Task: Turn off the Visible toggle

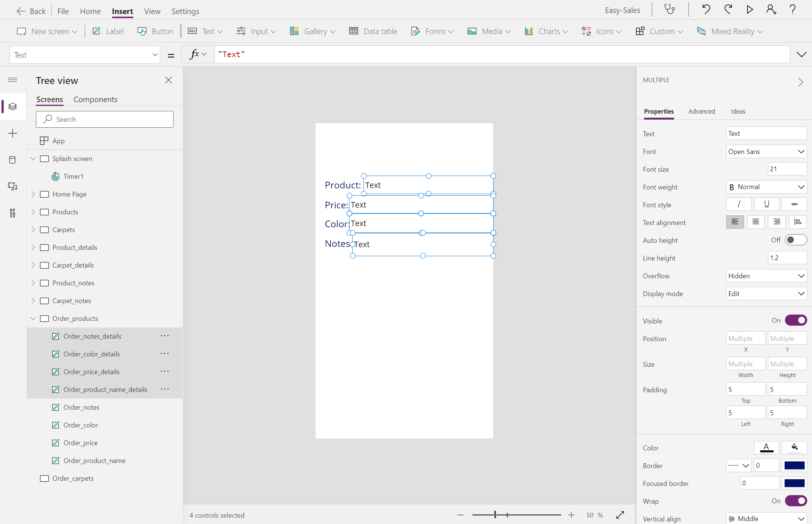Action: point(795,320)
